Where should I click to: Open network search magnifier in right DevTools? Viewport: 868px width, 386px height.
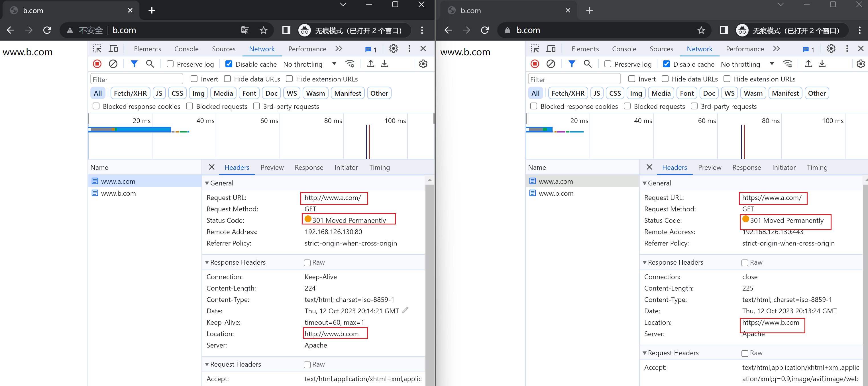tap(587, 64)
